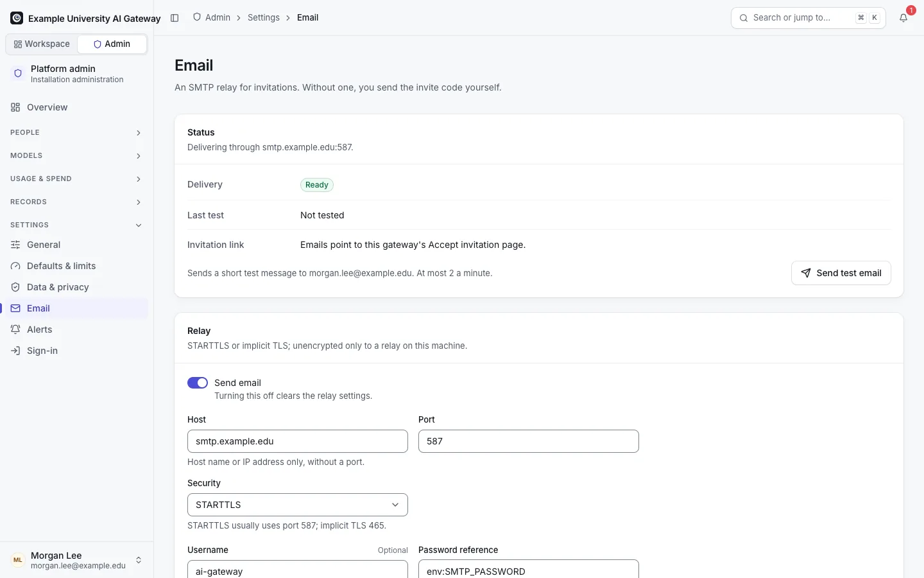Click the Ready delivery status badge
Image resolution: width=924 pixels, height=578 pixels.
click(x=317, y=185)
